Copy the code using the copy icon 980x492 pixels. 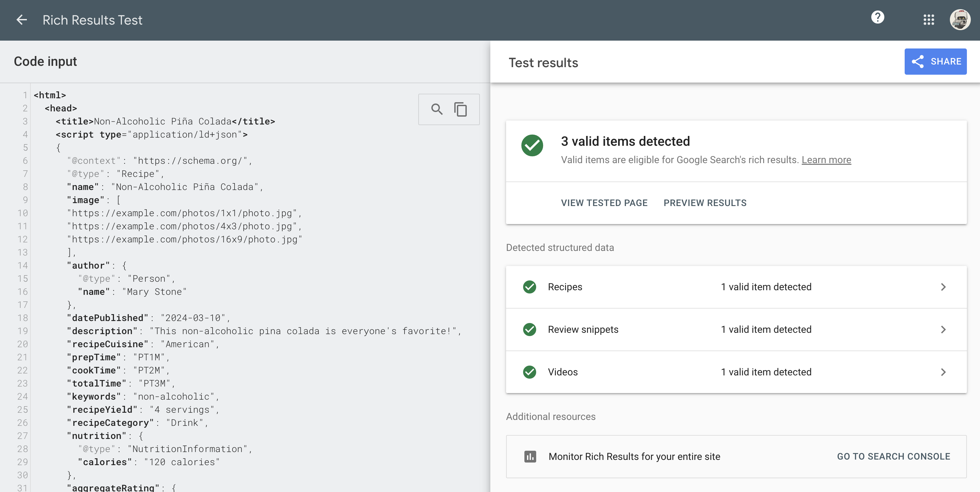point(461,109)
